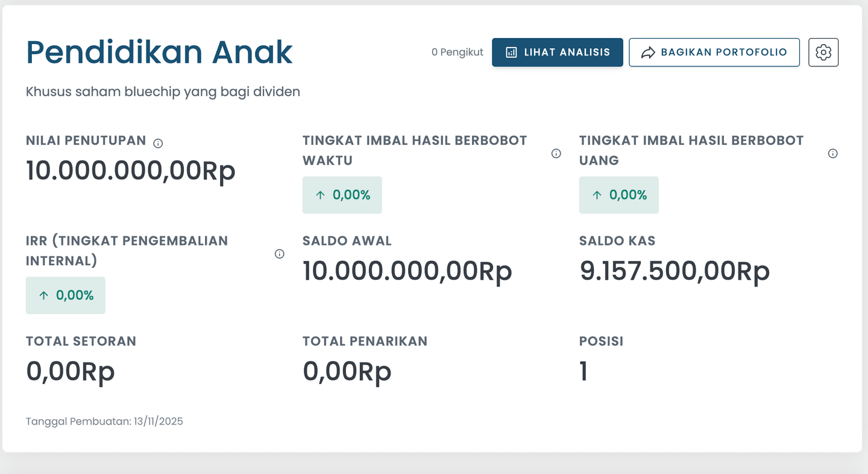This screenshot has height=474, width=868.
Task: Click the Nilai Penutupan amount 10.000.000,00Rp
Action: (x=130, y=171)
